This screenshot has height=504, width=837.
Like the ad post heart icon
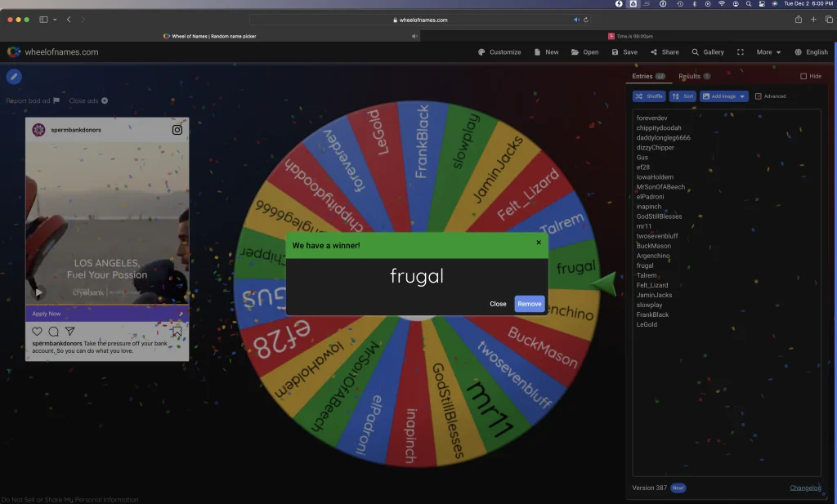coord(37,331)
